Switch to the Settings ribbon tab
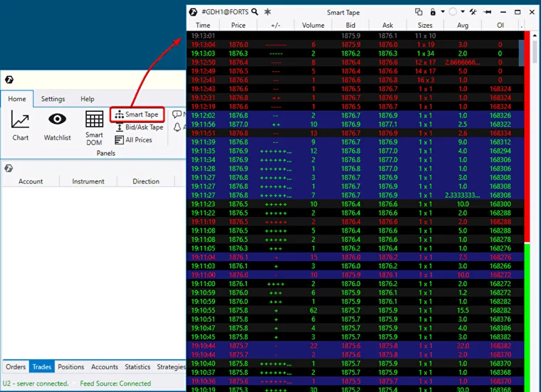The height and width of the screenshot is (392, 541). click(53, 99)
